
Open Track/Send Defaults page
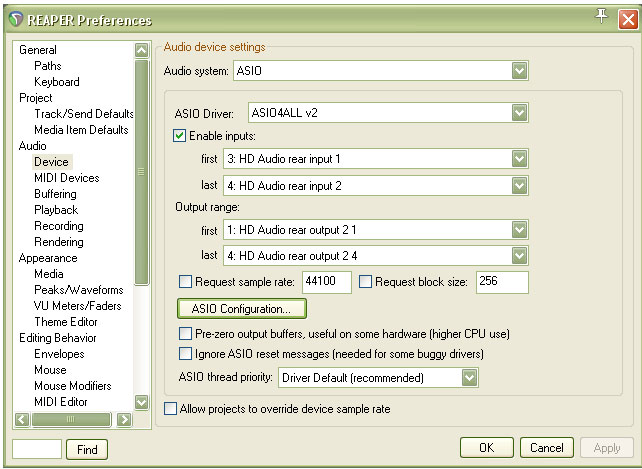click(x=84, y=114)
